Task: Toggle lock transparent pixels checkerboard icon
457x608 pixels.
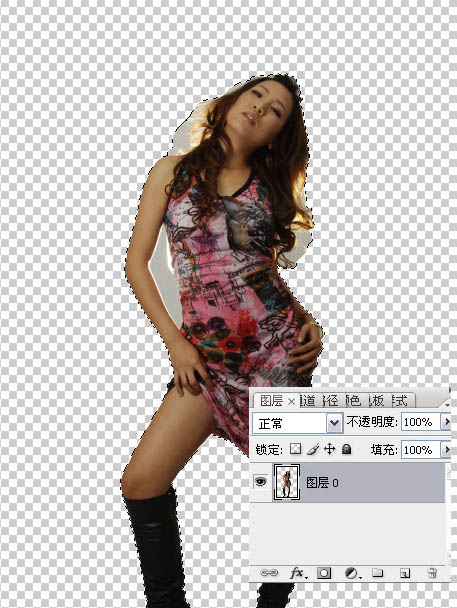Action: point(296,449)
